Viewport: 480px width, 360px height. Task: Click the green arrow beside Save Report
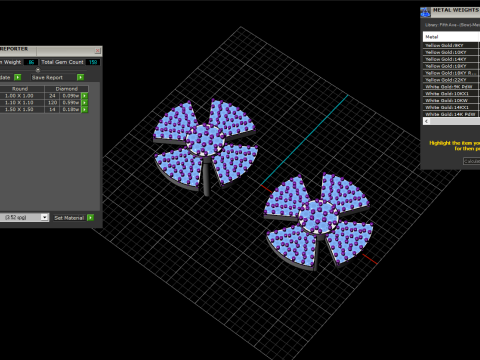[80, 77]
